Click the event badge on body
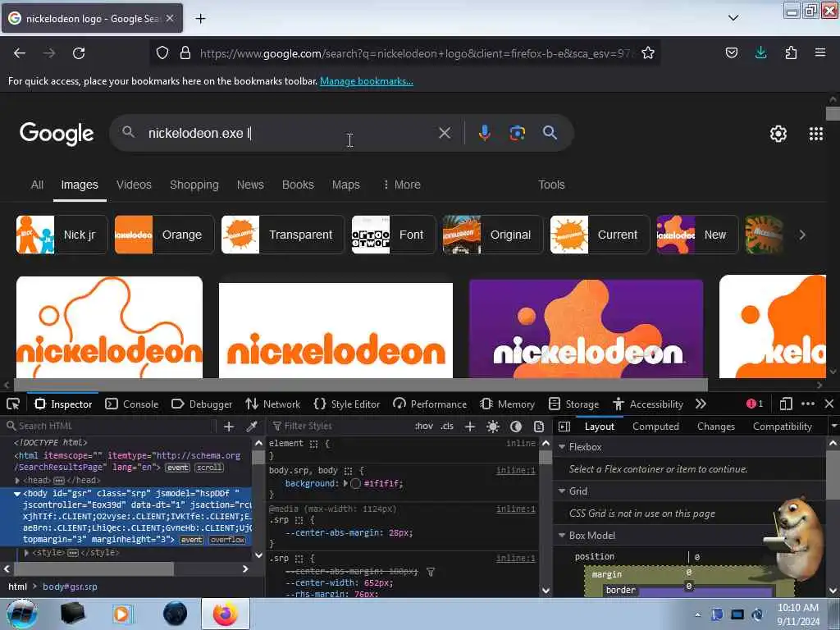 [x=191, y=540]
